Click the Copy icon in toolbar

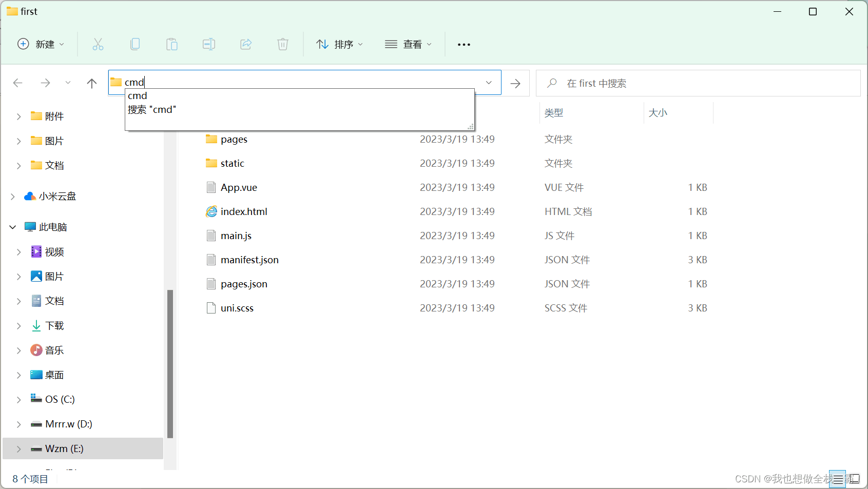pyautogui.click(x=135, y=45)
